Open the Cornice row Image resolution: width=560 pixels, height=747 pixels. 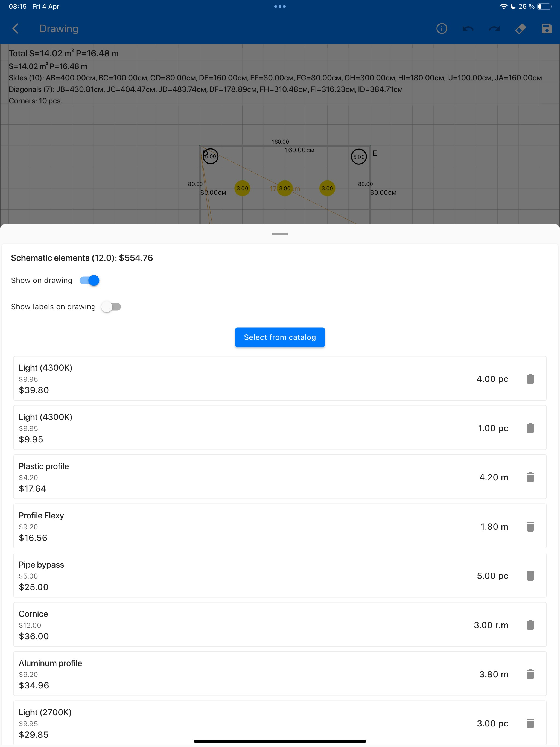280,625
